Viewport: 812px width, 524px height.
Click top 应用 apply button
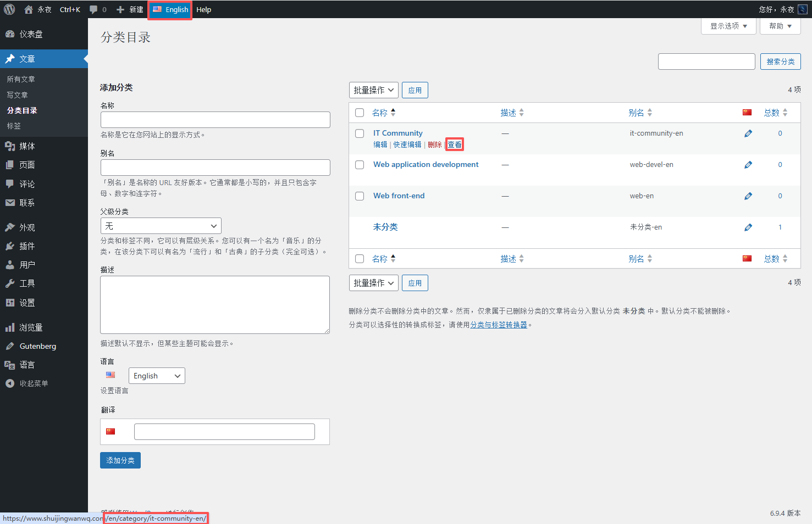coord(415,90)
